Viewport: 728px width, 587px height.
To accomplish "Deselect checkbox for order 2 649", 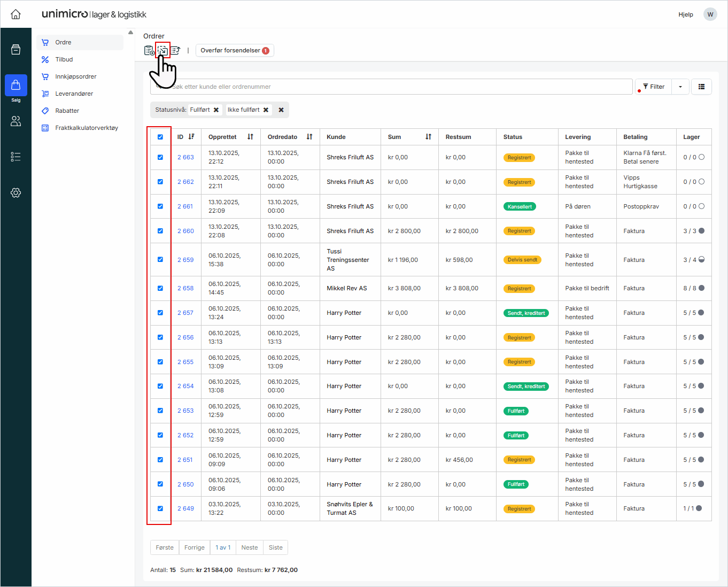I will point(160,508).
